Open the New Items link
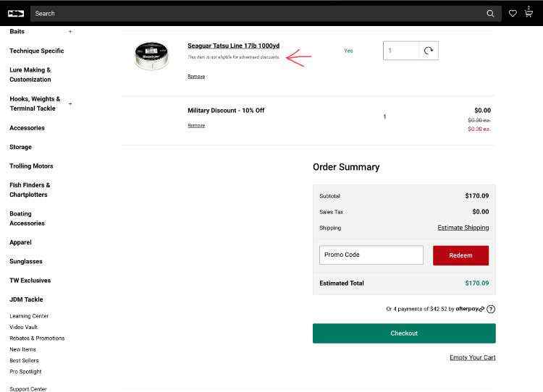Screen dimensions: 543x392 point(23,349)
